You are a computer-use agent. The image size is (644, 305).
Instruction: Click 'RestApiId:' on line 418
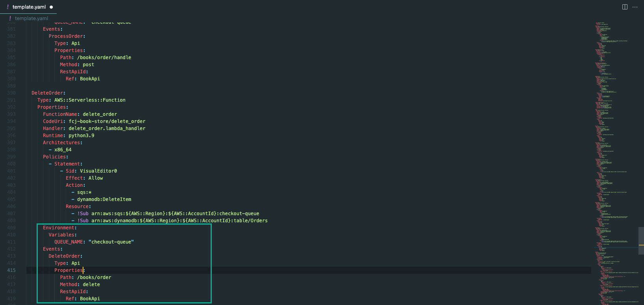click(x=74, y=292)
